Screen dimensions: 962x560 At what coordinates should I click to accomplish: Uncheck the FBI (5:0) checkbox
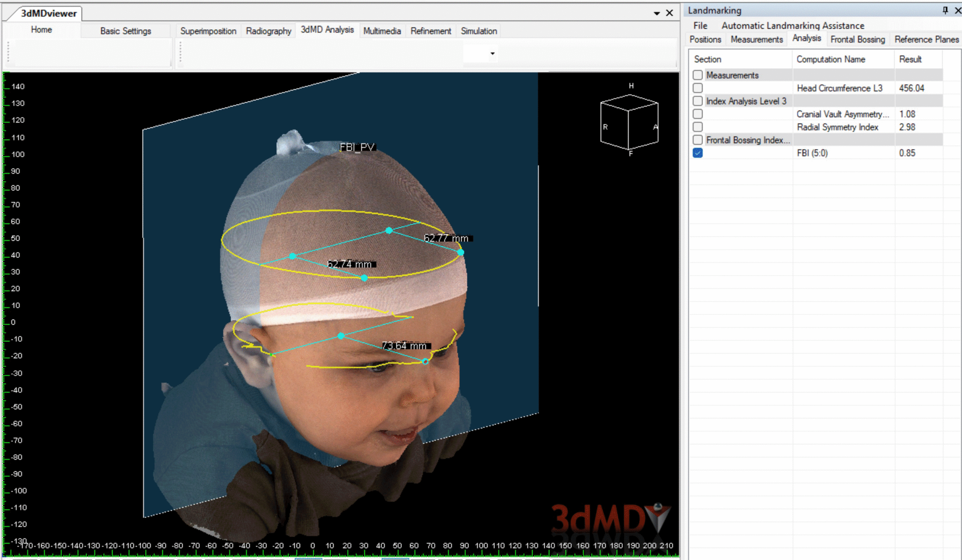pyautogui.click(x=697, y=153)
